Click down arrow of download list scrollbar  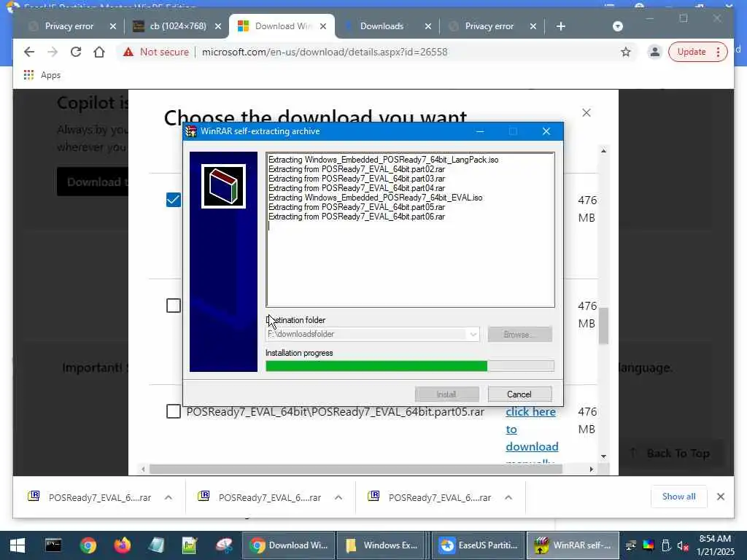point(603,456)
